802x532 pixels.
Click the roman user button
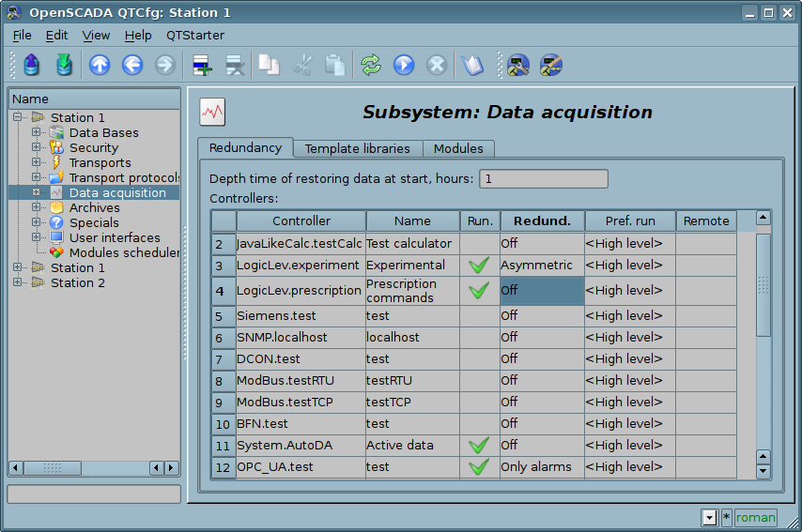755,518
